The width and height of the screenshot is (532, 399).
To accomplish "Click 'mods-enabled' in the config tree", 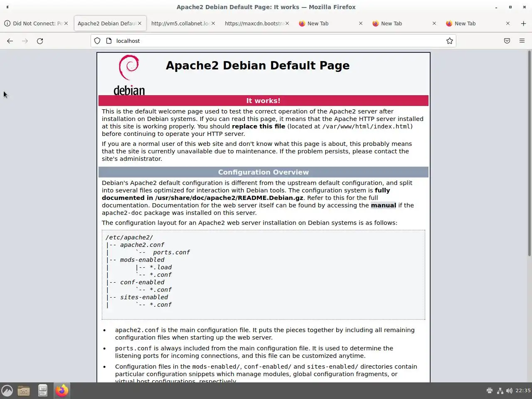I will [142, 260].
